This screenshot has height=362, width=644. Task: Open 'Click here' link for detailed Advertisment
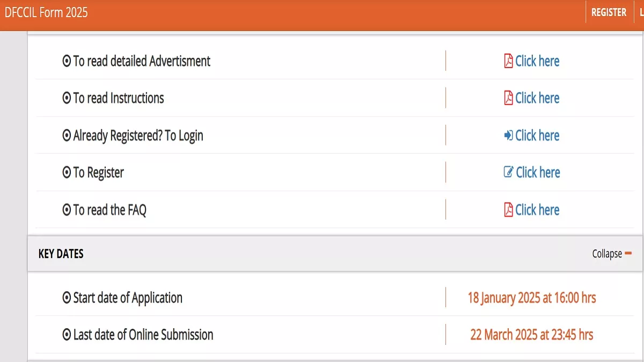[537, 61]
